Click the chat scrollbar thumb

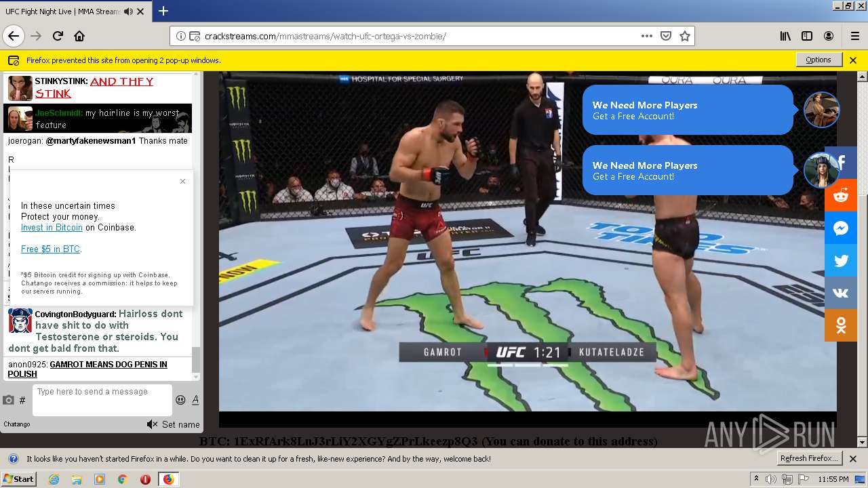click(196, 359)
